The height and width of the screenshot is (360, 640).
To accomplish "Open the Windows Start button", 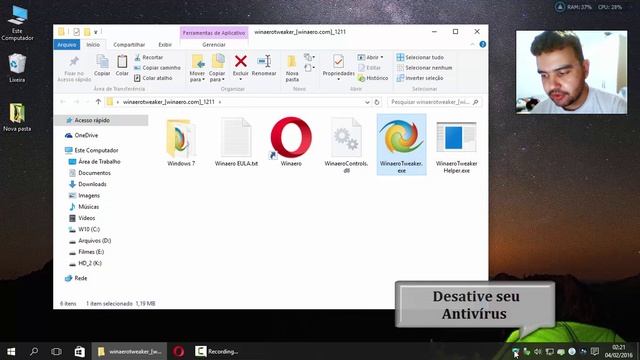I will point(11,351).
